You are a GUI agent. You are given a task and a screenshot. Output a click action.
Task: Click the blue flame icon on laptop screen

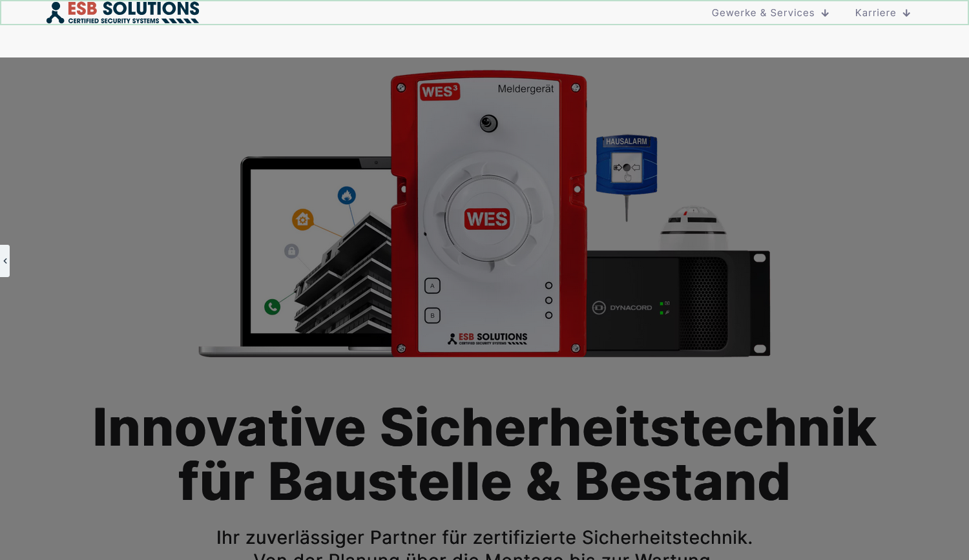coord(347,196)
